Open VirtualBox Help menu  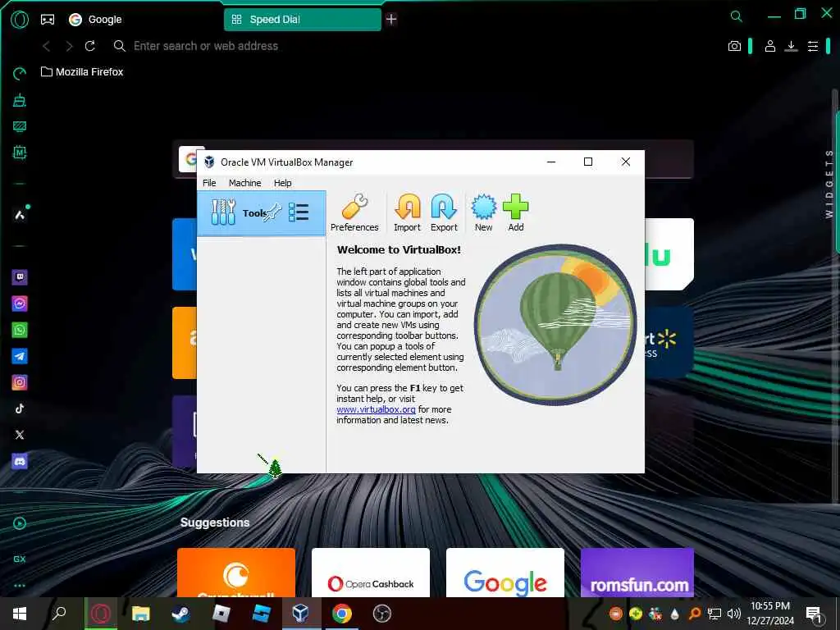pos(282,183)
